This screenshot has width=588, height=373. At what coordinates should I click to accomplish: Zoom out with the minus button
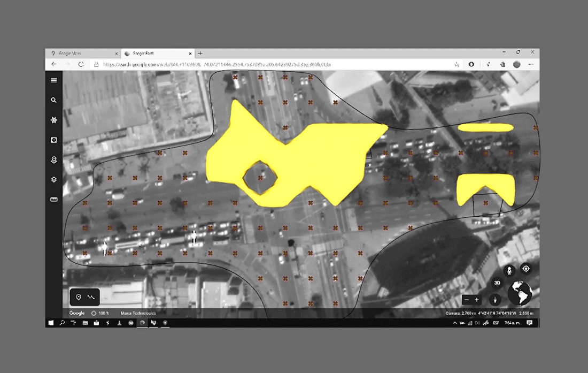click(x=467, y=300)
